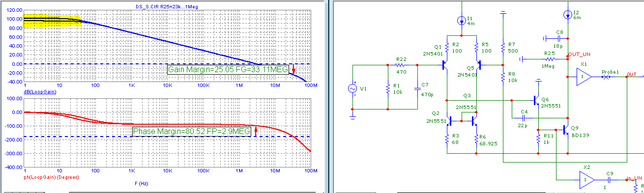The width and height of the screenshot is (644, 193).
Task: Select transistor Q6 2N5551 symbol
Action: [536, 100]
